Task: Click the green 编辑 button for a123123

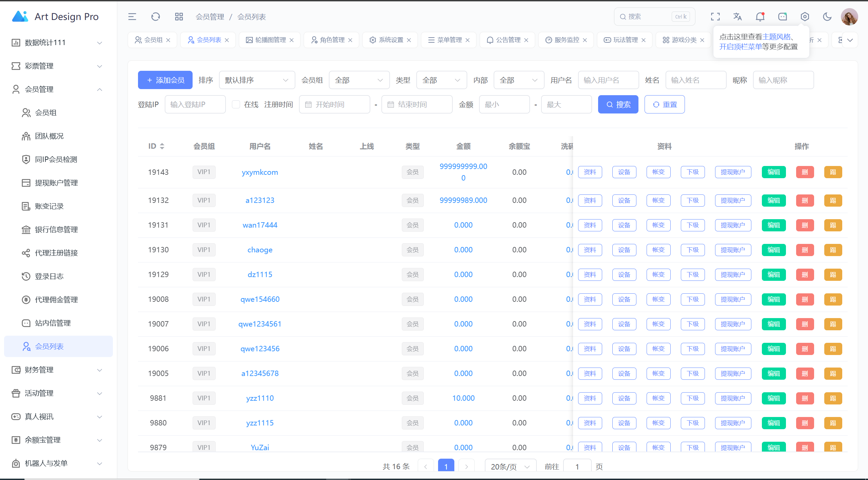Action: 773,200
